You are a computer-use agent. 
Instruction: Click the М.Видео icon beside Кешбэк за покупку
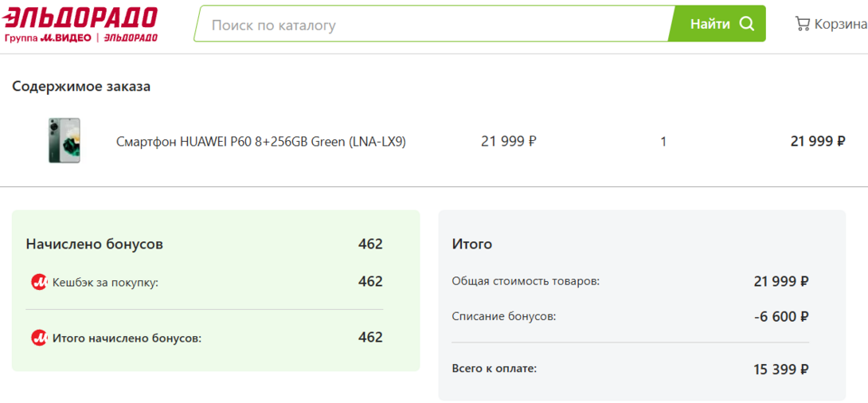click(x=39, y=282)
